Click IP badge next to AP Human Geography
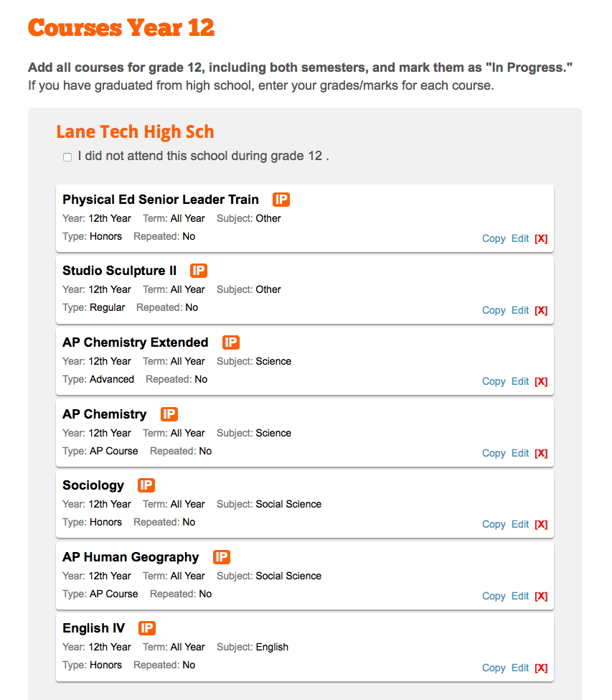Screen dimensions: 612x700 (221, 557)
